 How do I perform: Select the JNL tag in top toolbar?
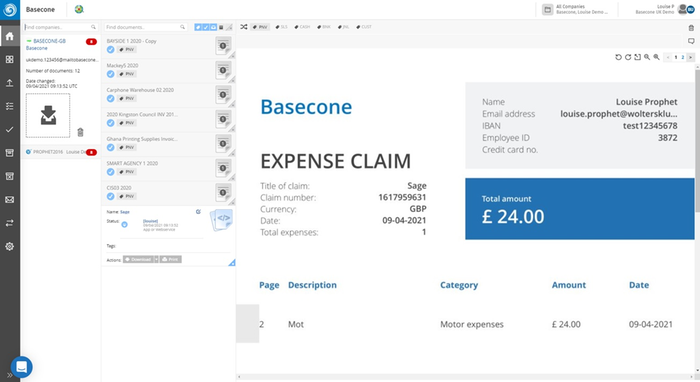tap(344, 27)
